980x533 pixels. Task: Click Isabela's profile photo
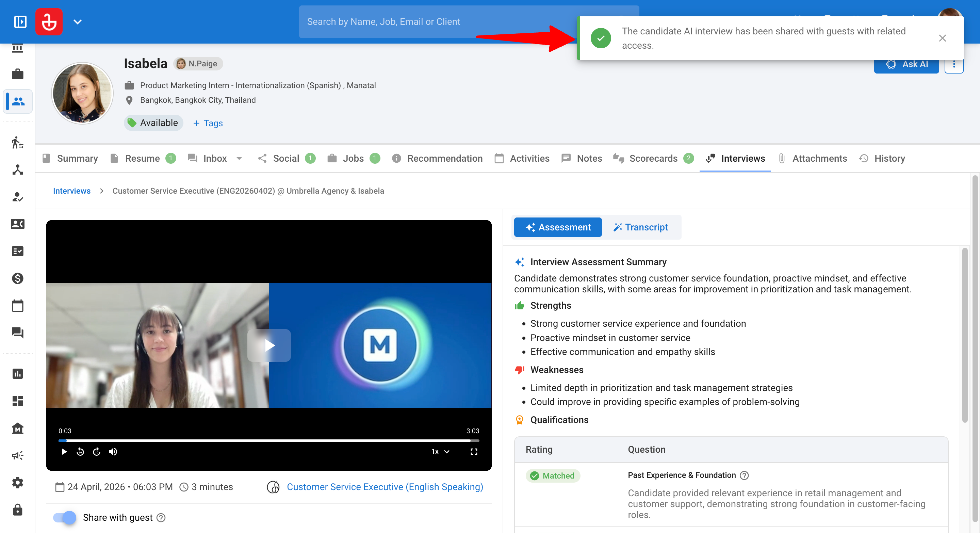[x=82, y=93]
